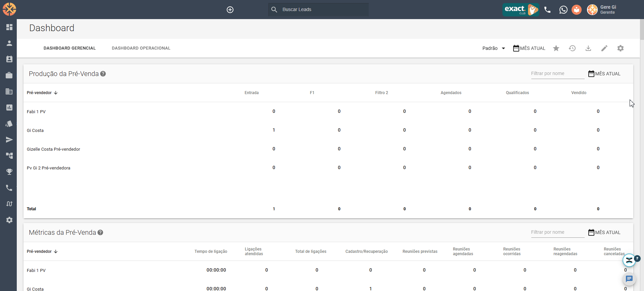Open the route arrows icon in sidebar
The width and height of the screenshot is (644, 291).
point(9,204)
